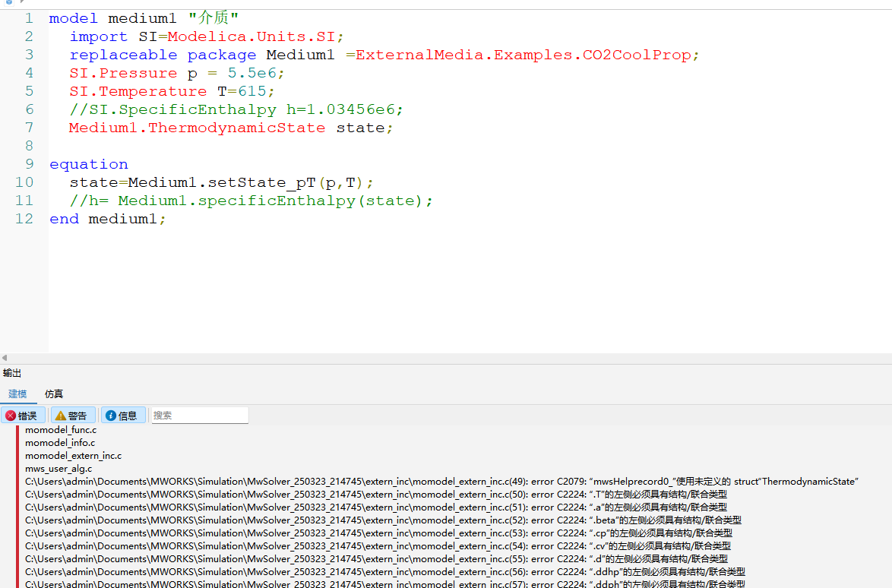Select output line momodel_info.c
The image size is (892, 588).
tap(60, 443)
